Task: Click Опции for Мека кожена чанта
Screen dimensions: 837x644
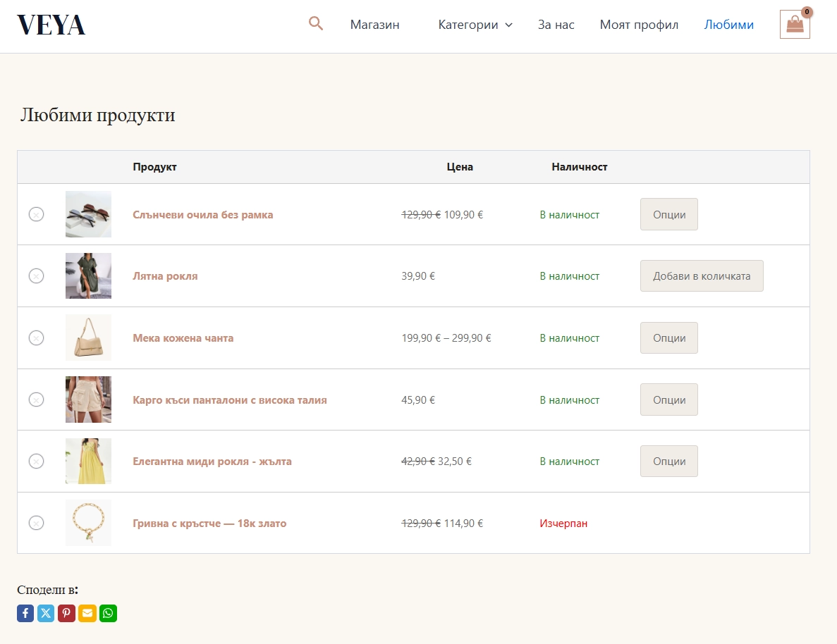Action: [669, 338]
